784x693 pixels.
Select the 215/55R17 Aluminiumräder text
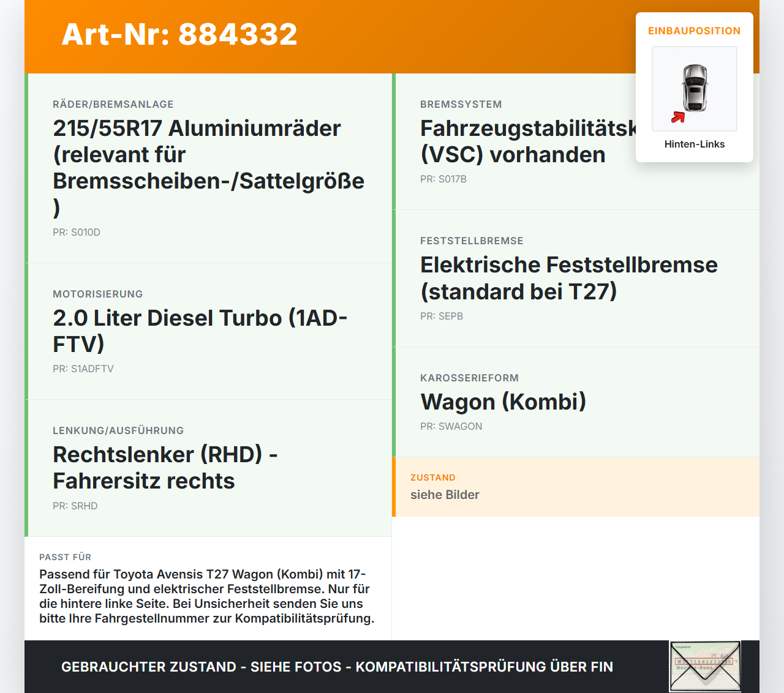tap(197, 128)
